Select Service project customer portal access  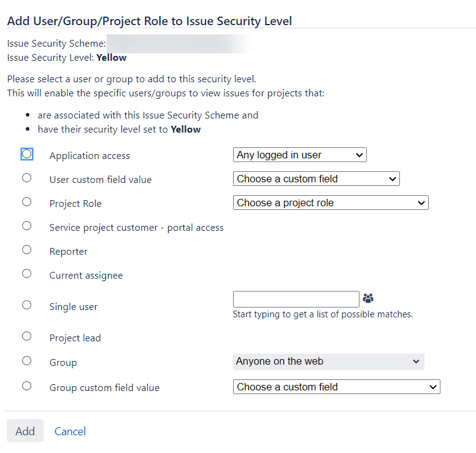click(x=27, y=226)
